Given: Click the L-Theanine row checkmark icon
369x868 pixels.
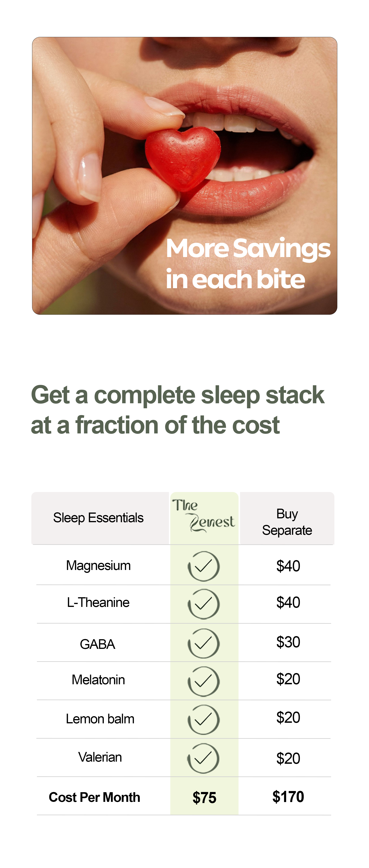Looking at the screenshot, I should tap(204, 604).
